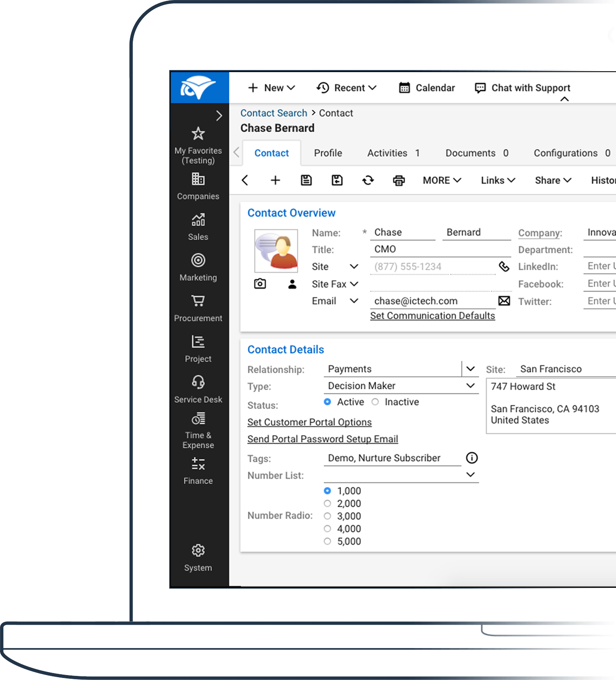616x680 pixels.
Task: Select the 5,000 radio option
Action: coord(327,541)
